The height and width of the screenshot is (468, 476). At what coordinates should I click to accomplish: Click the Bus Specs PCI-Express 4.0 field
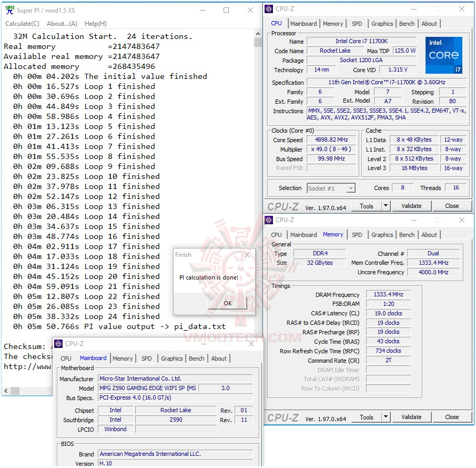pyautogui.click(x=176, y=397)
